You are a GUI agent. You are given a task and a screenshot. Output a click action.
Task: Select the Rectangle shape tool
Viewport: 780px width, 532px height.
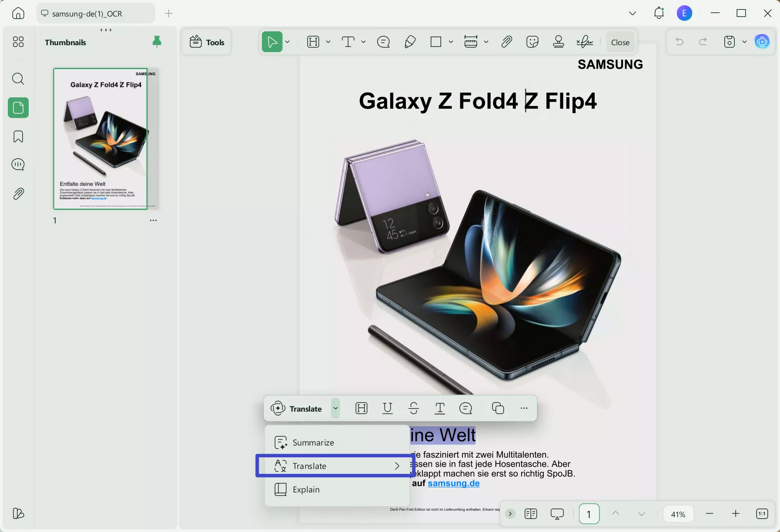click(x=435, y=42)
